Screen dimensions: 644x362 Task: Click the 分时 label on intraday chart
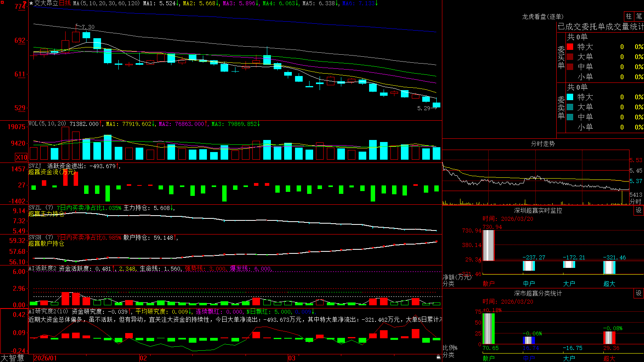(x=636, y=201)
